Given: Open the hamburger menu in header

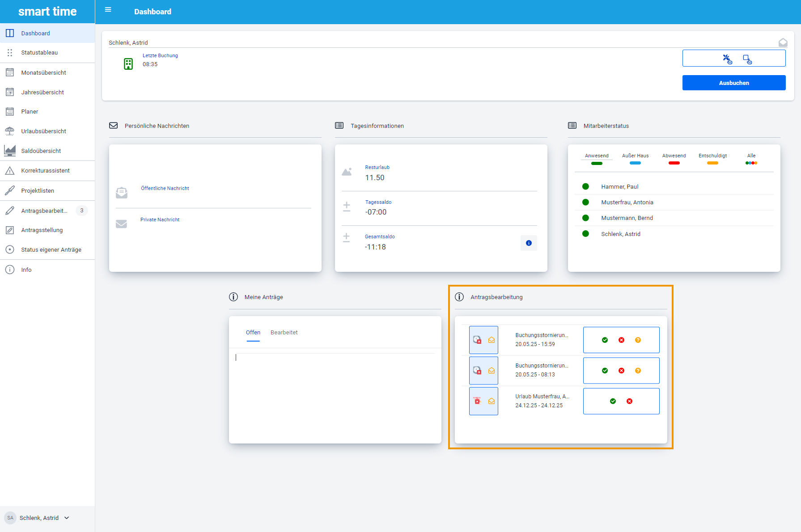Looking at the screenshot, I should [x=108, y=10].
